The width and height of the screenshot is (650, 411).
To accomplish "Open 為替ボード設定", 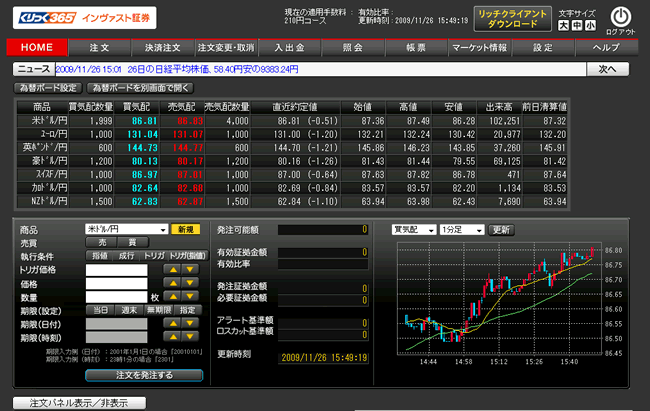I will (49, 88).
